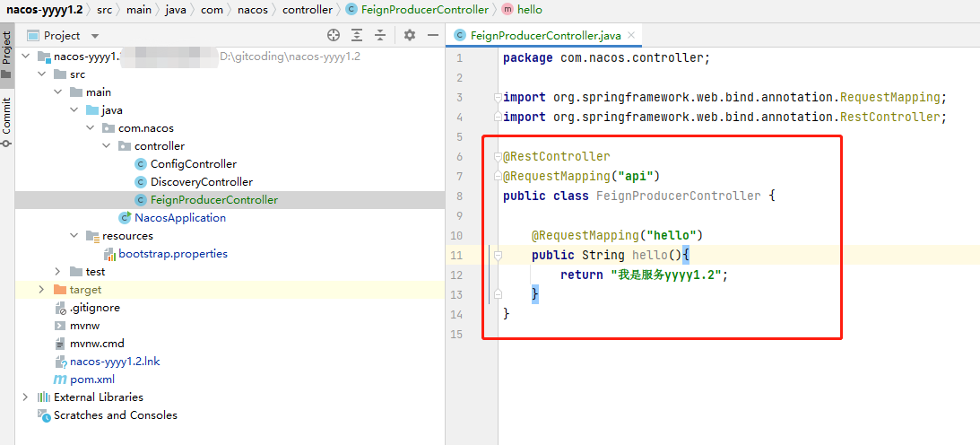Click the .gitignore file icon

[60, 308]
